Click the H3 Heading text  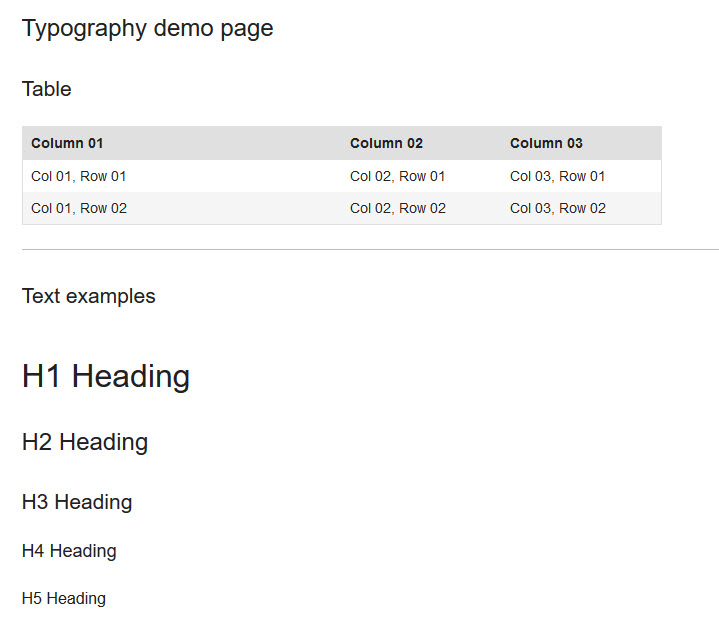(77, 502)
